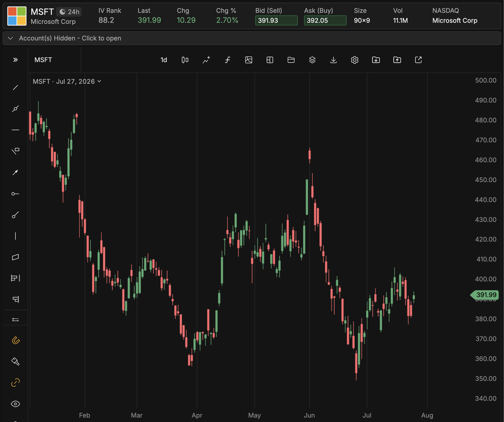Open the 1d timeframe selector
This screenshot has width=504, height=422.
[x=164, y=60]
